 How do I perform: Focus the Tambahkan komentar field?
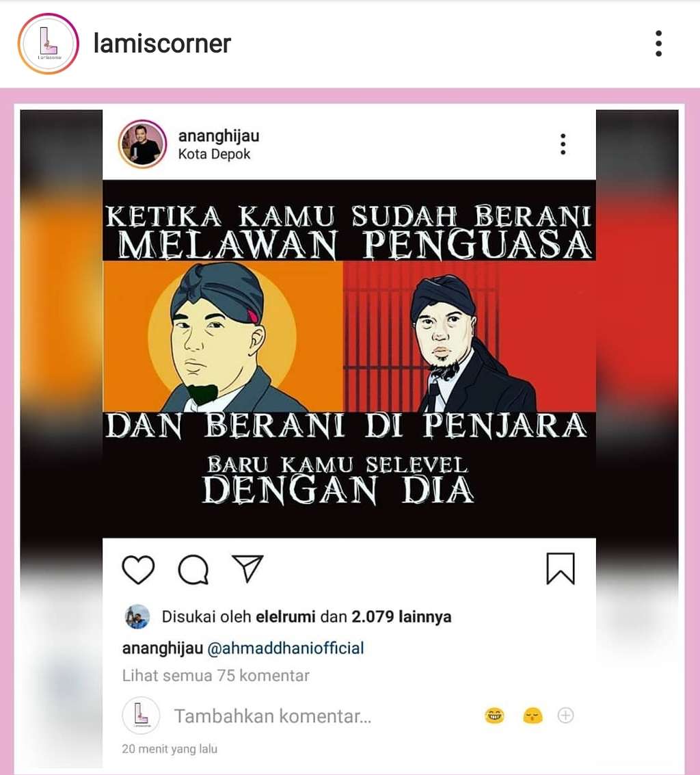(272, 715)
